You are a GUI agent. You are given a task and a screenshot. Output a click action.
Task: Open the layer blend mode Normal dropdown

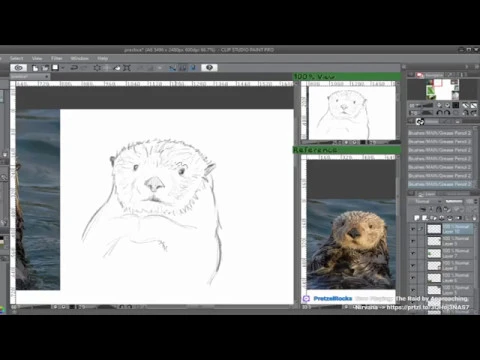click(x=425, y=201)
